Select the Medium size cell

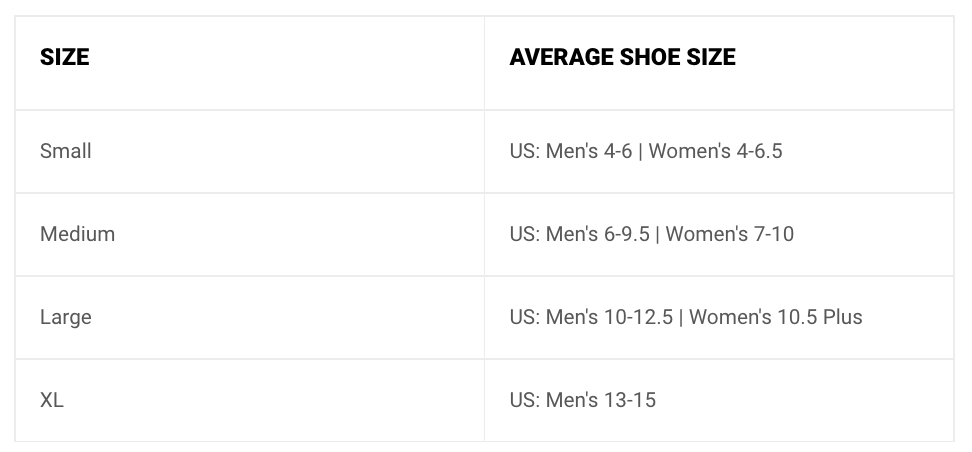pos(249,234)
